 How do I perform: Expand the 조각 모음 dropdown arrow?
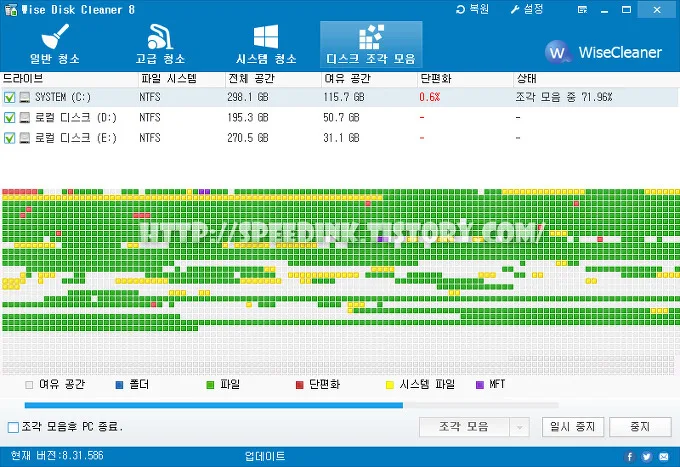point(519,428)
